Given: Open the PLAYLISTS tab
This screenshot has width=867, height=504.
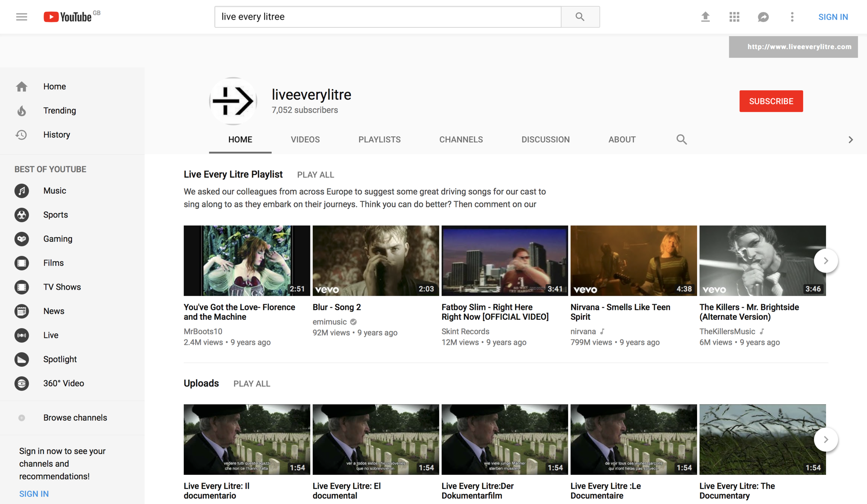Looking at the screenshot, I should pos(379,140).
